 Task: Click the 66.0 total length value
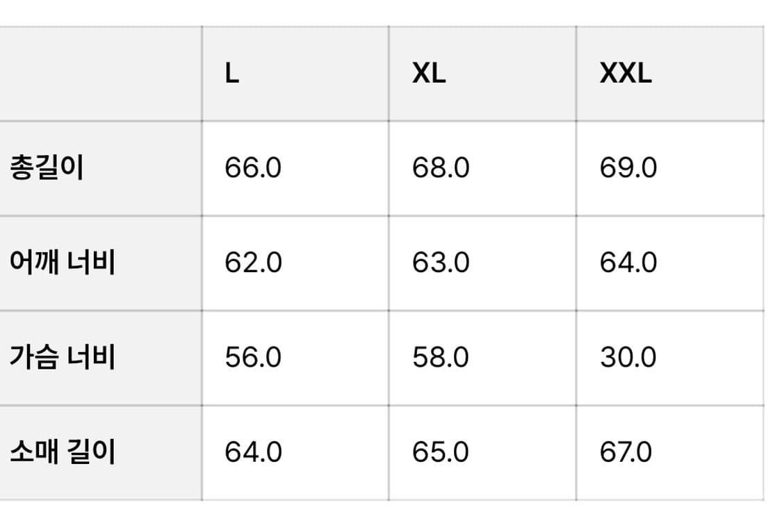[253, 168]
